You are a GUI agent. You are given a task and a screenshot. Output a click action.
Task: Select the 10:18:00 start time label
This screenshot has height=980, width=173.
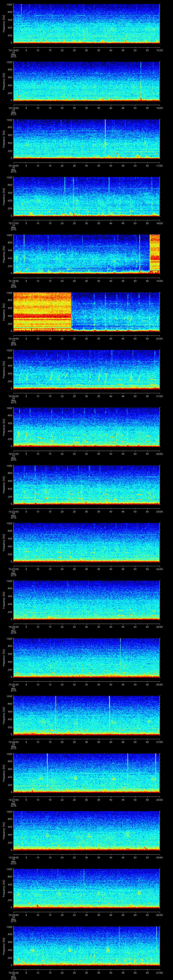point(13,281)
